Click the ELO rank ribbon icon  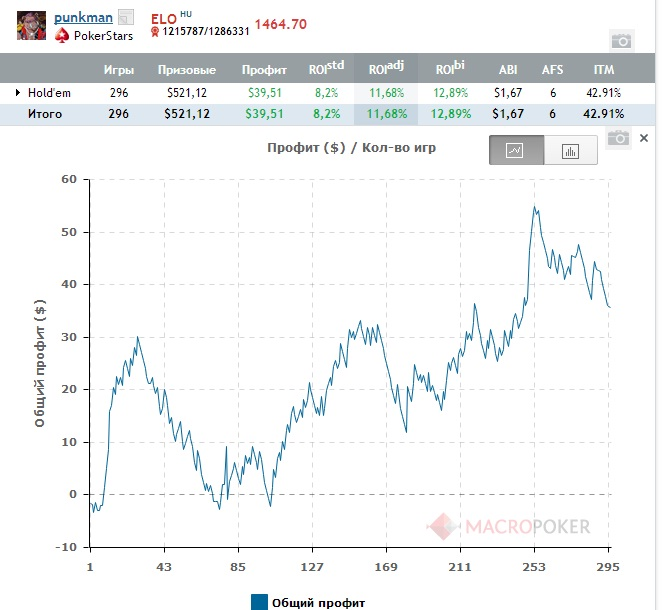tap(155, 32)
